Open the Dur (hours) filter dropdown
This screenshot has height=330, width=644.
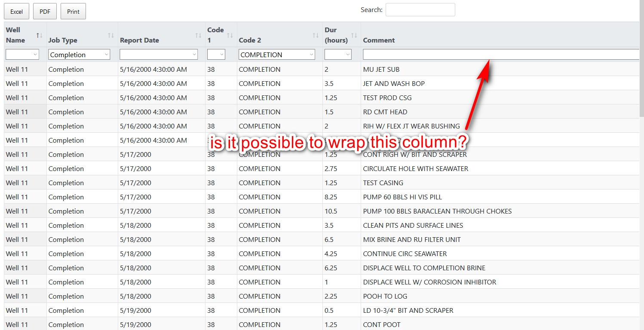pyautogui.click(x=338, y=55)
